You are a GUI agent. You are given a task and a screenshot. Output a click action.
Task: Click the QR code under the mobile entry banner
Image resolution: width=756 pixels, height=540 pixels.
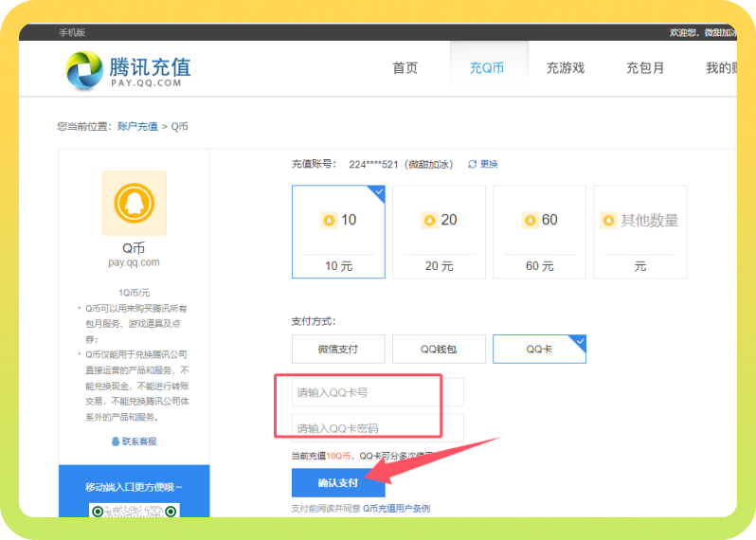tap(134, 510)
